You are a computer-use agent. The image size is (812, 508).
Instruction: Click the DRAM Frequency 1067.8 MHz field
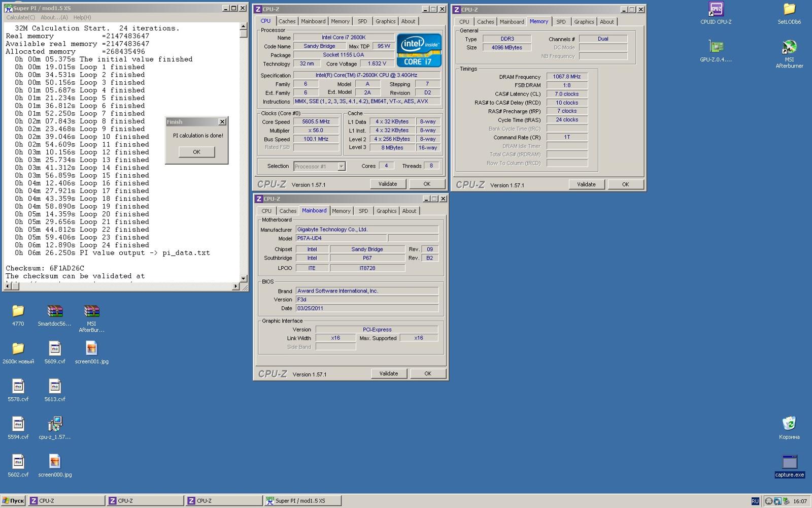click(567, 77)
